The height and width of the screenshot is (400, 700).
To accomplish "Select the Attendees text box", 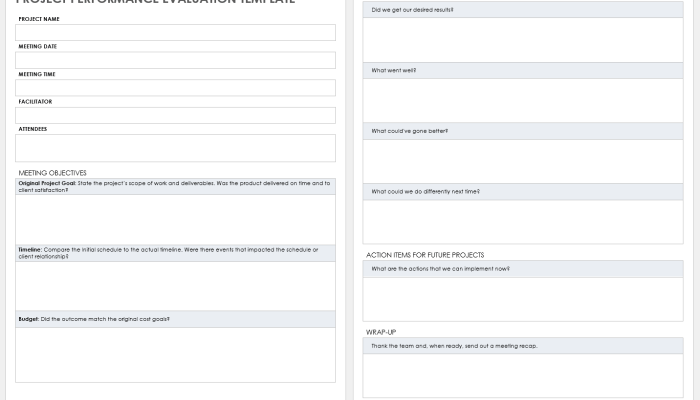I will click(175, 148).
